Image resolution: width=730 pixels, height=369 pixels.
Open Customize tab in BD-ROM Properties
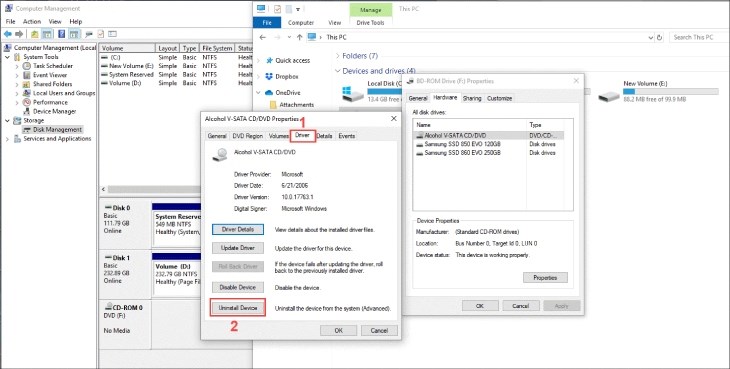coord(500,98)
